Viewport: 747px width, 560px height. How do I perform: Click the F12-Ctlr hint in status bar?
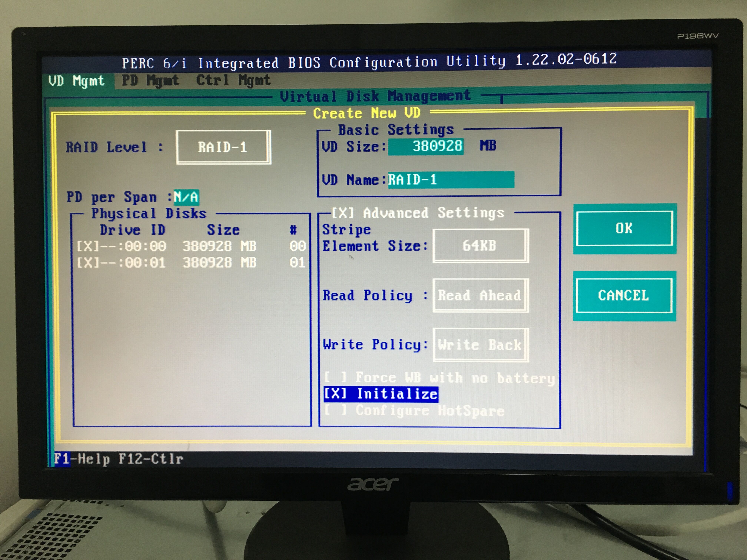151,459
